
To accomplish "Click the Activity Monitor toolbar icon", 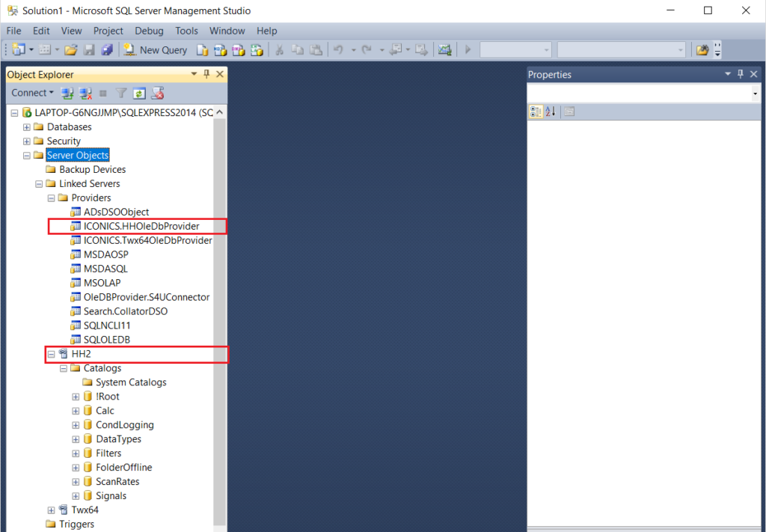I will (x=444, y=49).
